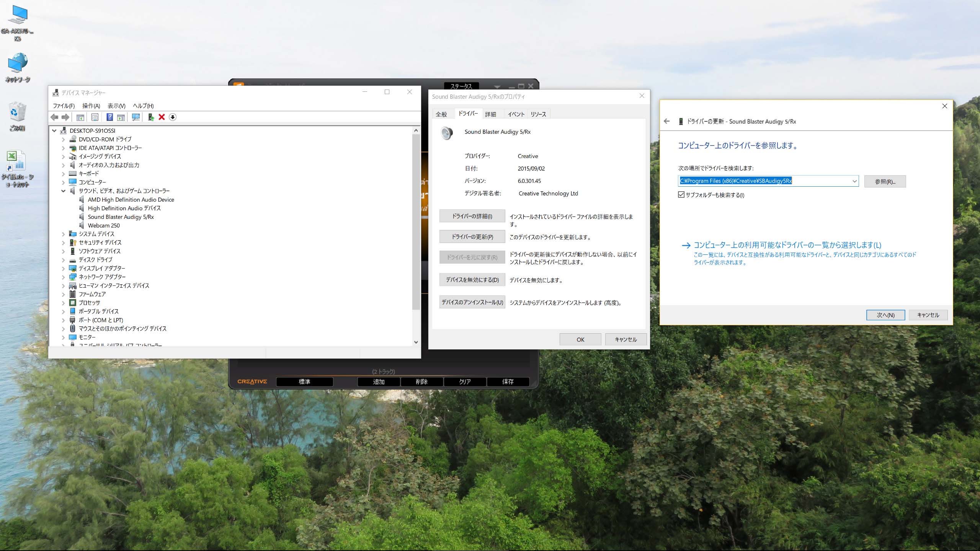Viewport: 980px width, 551px height.
Task: Switch to the General (全般) tab
Action: tap(441, 114)
